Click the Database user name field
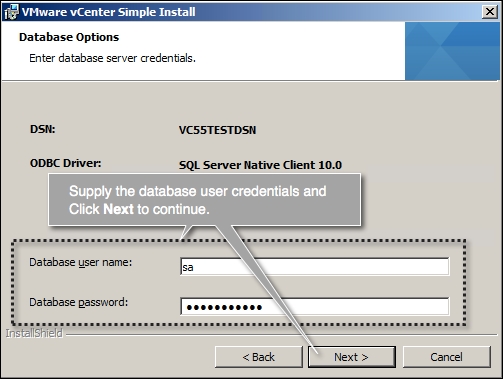The width and height of the screenshot is (503, 379). pos(315,266)
